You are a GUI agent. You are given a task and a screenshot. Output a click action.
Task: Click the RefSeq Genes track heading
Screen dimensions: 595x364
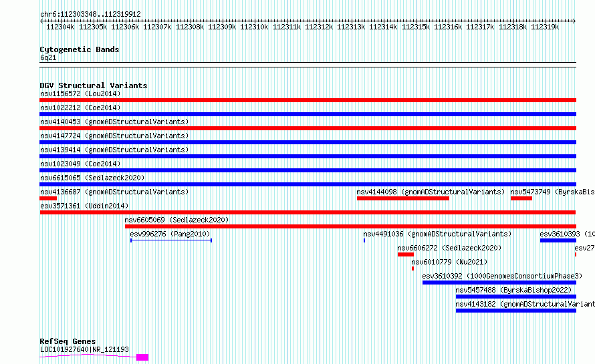[68, 342]
